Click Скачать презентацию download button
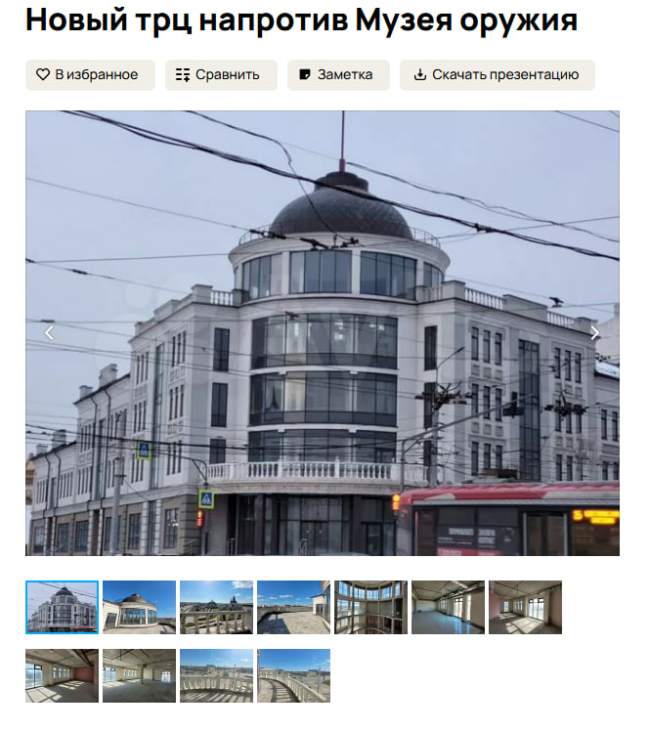Viewport: 650px width, 731px height. coord(497,75)
